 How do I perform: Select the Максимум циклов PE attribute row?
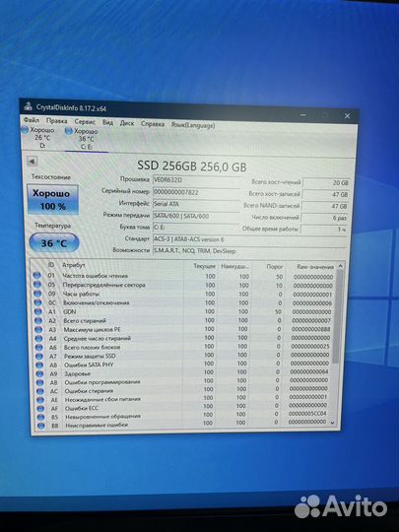point(183,329)
